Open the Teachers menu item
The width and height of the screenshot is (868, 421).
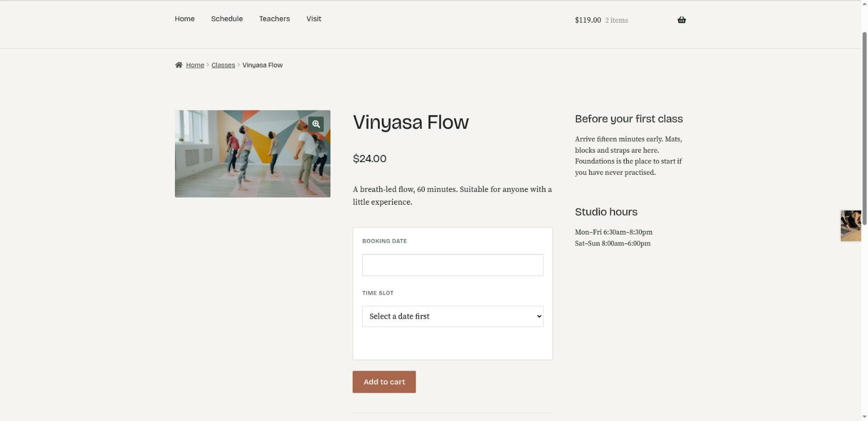275,19
